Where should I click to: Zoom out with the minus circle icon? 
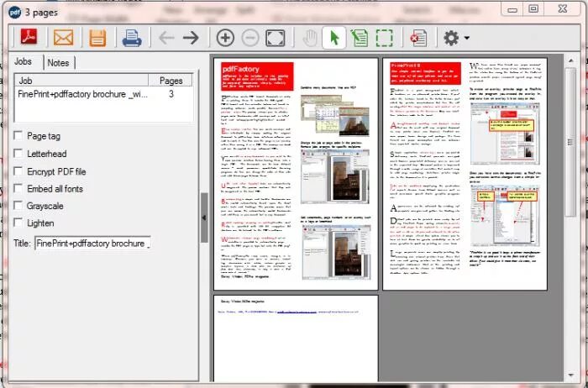point(250,38)
